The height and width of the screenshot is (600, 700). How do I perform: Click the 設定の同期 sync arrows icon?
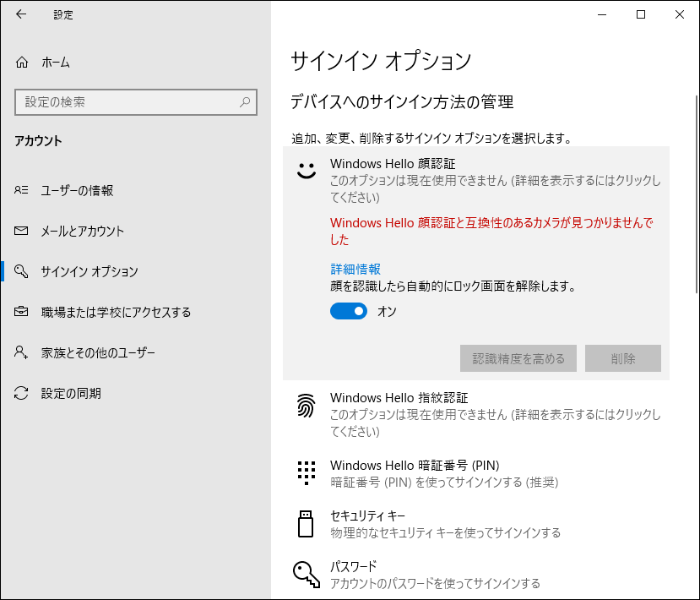click(21, 393)
